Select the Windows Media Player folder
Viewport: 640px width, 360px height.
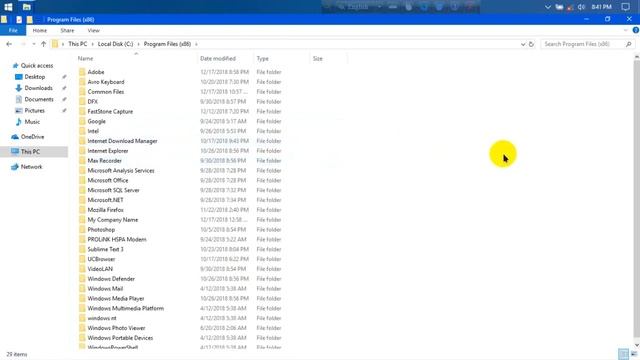(116, 298)
